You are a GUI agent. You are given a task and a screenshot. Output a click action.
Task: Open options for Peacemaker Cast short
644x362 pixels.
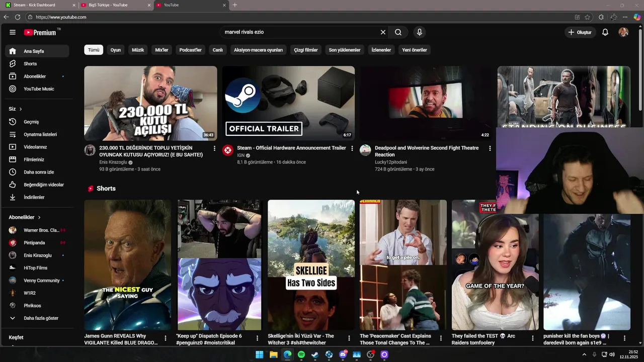(441, 338)
